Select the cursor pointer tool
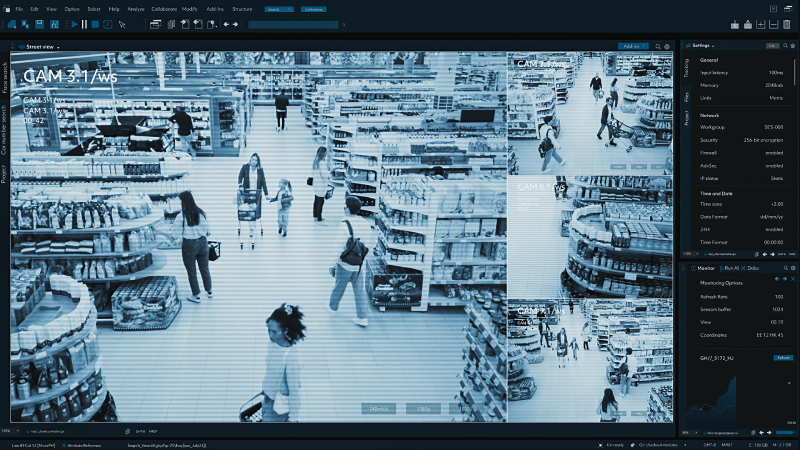The image size is (800, 450). click(122, 24)
